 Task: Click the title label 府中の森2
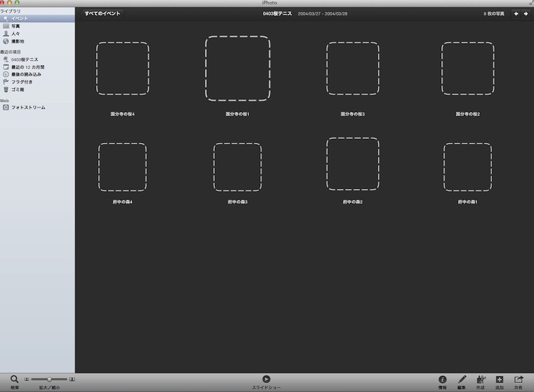(x=353, y=202)
